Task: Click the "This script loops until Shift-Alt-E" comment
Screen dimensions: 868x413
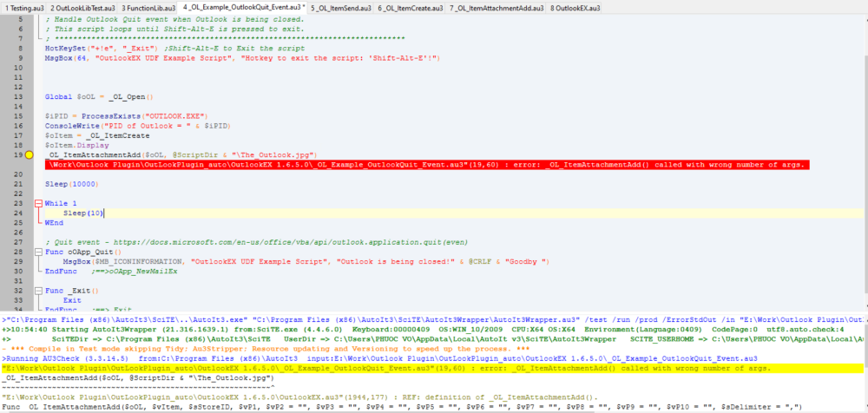Action: coord(174,29)
